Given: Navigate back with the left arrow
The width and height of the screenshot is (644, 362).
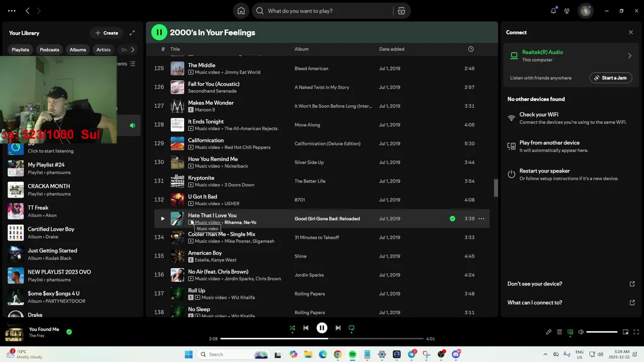Looking at the screenshot, I should tap(28, 11).
